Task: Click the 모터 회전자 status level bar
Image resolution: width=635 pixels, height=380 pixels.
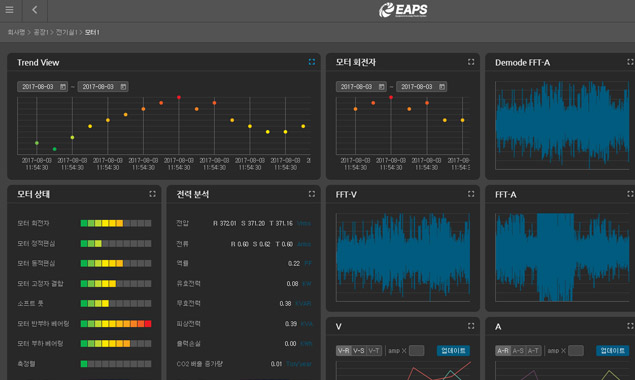Action: tap(116, 223)
